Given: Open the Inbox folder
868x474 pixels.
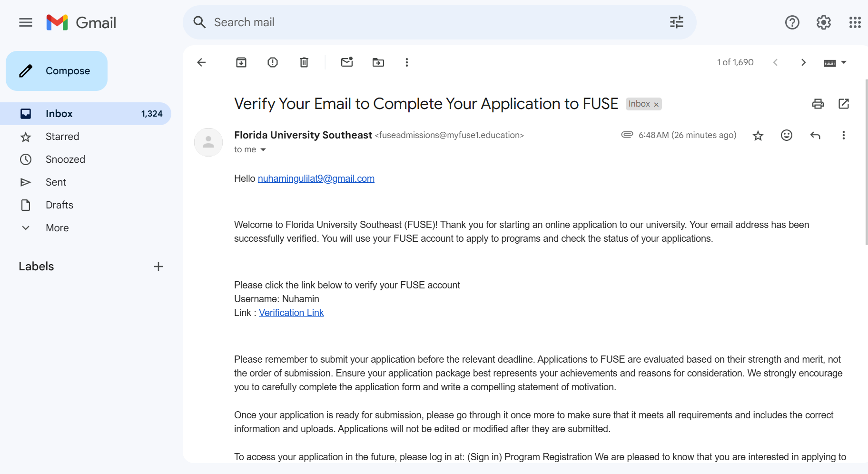Looking at the screenshot, I should (86, 114).
